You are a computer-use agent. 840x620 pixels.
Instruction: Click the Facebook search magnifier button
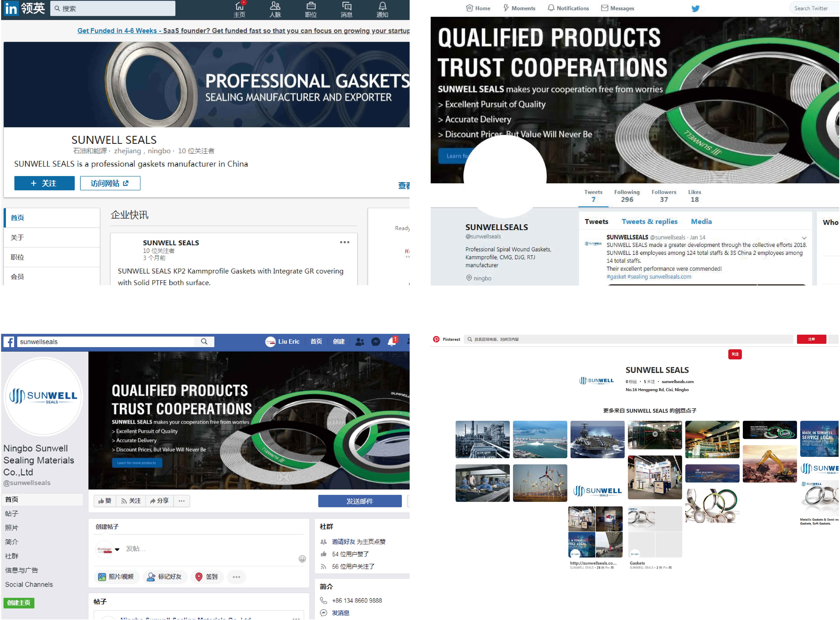pyautogui.click(x=204, y=342)
